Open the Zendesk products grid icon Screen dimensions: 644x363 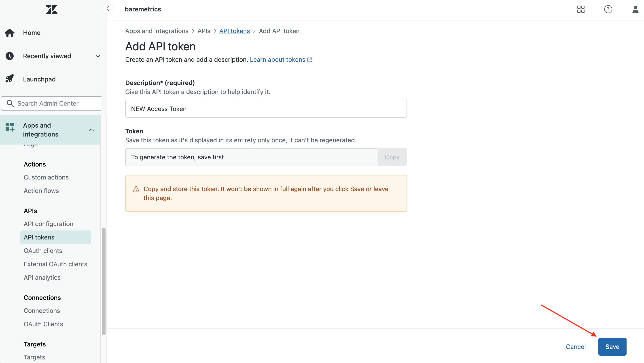(581, 9)
